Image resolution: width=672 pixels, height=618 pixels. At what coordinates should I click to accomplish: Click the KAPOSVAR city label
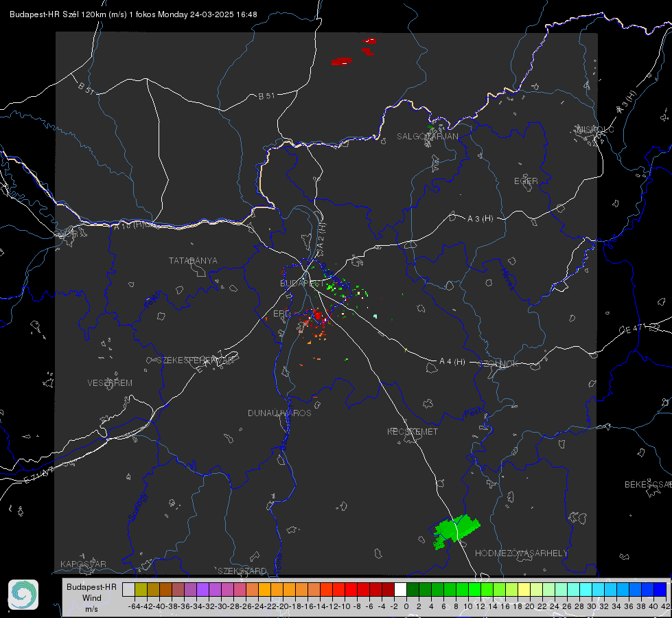point(83,564)
